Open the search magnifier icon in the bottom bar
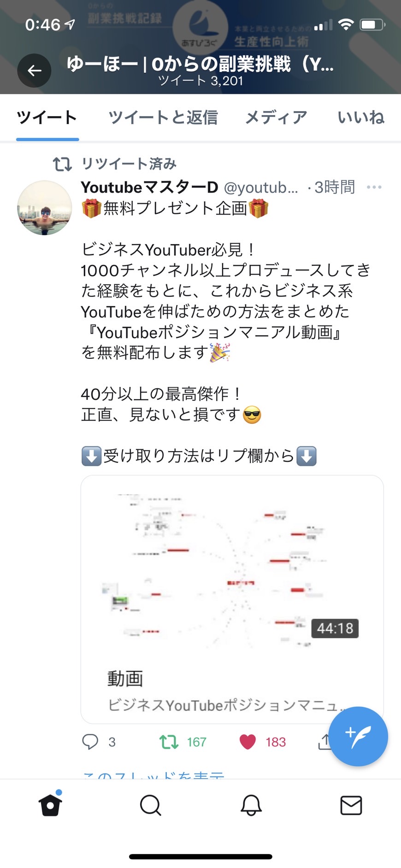The height and width of the screenshot is (868, 401). (150, 805)
